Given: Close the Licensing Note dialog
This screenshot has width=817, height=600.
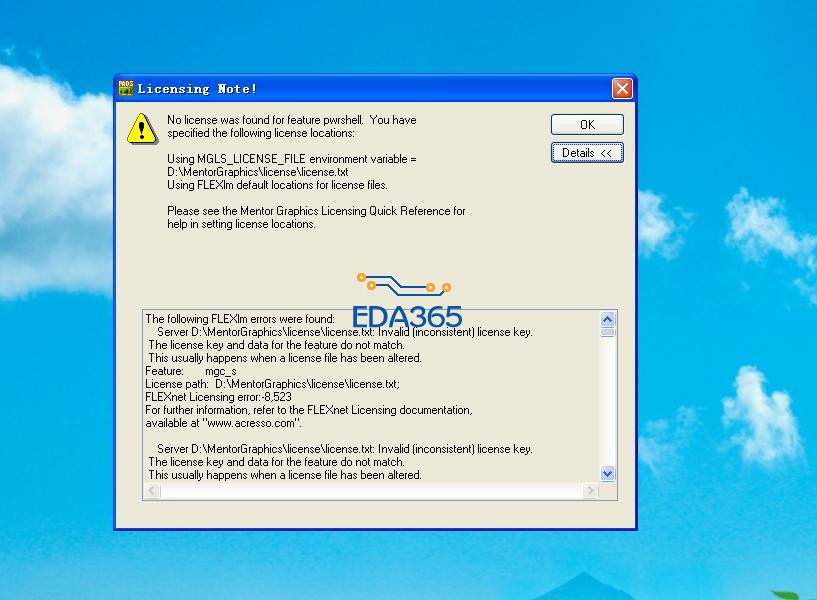Looking at the screenshot, I should click(x=622, y=89).
